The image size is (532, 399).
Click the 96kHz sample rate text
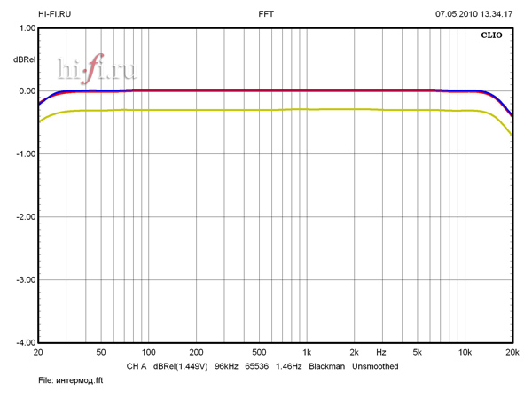click(x=229, y=366)
